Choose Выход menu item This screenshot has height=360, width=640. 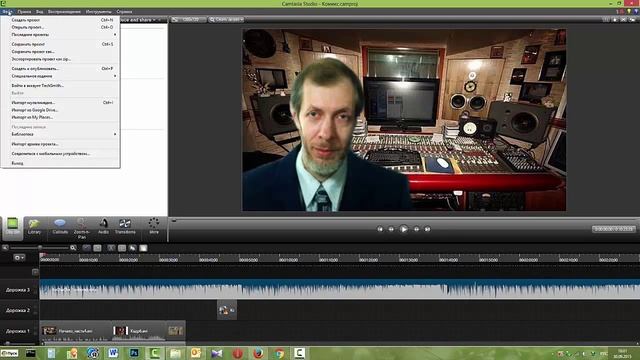[x=61, y=163]
